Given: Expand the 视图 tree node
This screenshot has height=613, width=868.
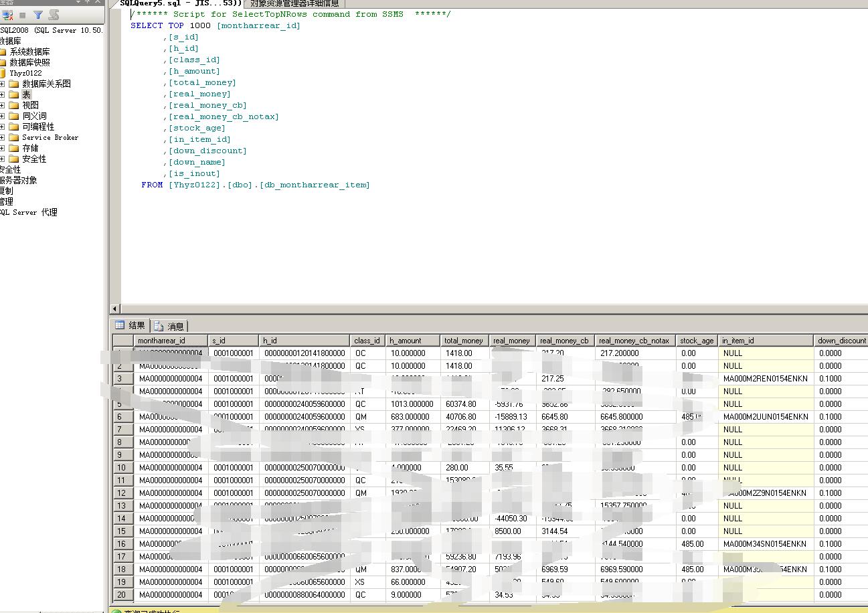Looking at the screenshot, I should 2,105.
